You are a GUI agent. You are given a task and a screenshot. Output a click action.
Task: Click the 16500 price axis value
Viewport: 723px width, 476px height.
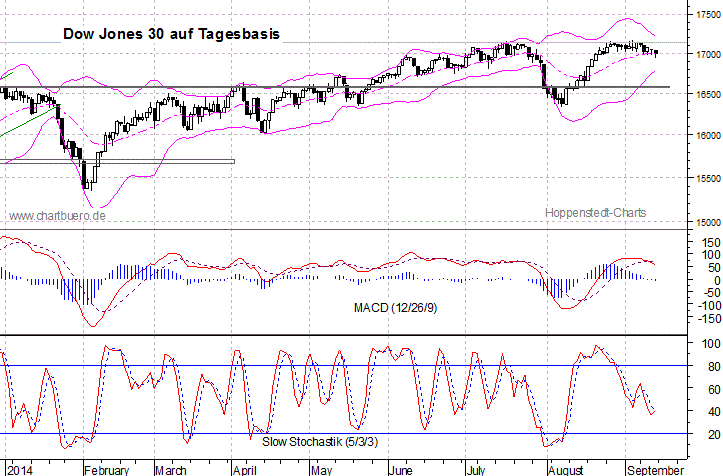tap(707, 95)
